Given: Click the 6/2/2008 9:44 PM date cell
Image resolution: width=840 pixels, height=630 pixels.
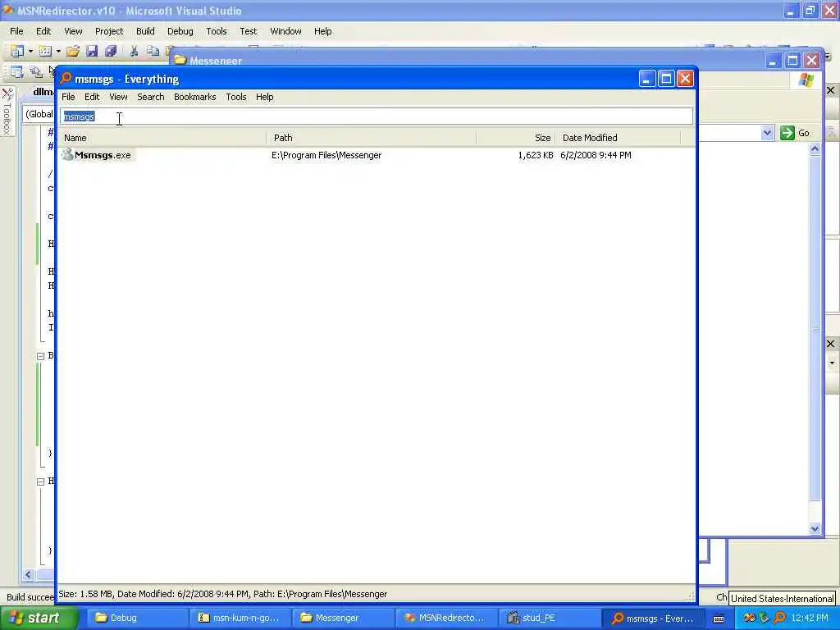Looking at the screenshot, I should [596, 155].
